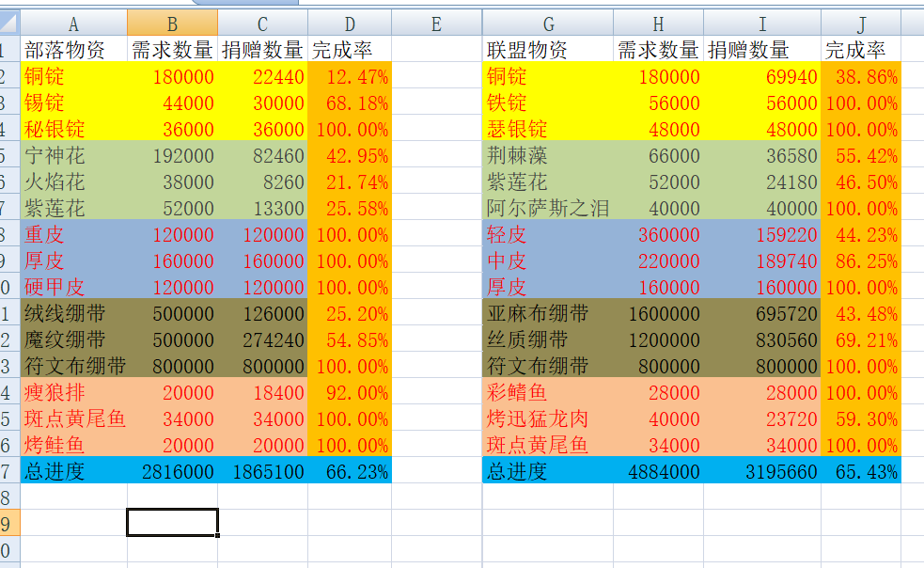Image resolution: width=924 pixels, height=568 pixels.
Task: Click the 烤鲑鱼 cell
Action: [x=73, y=445]
